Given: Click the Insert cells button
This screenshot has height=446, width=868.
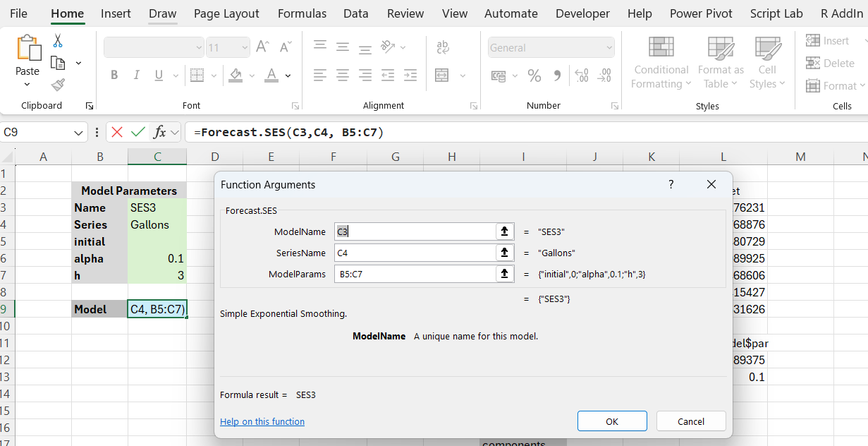Looking at the screenshot, I should 828,41.
